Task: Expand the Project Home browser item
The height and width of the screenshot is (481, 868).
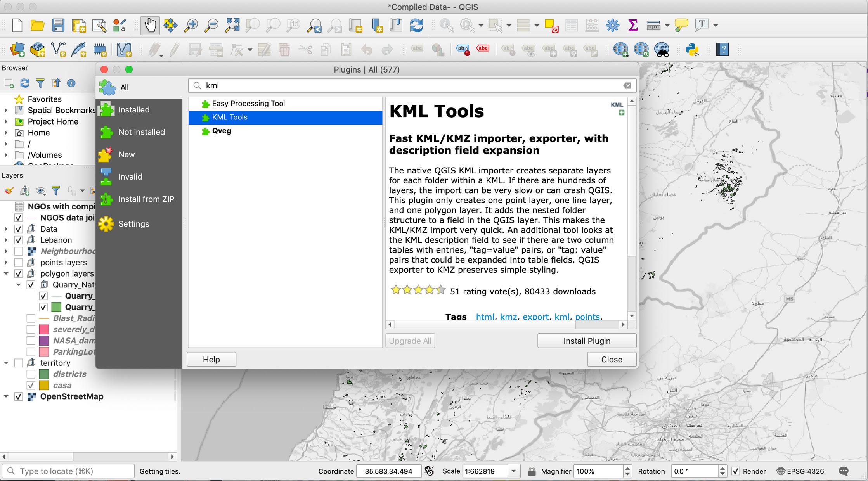Action: (x=6, y=122)
